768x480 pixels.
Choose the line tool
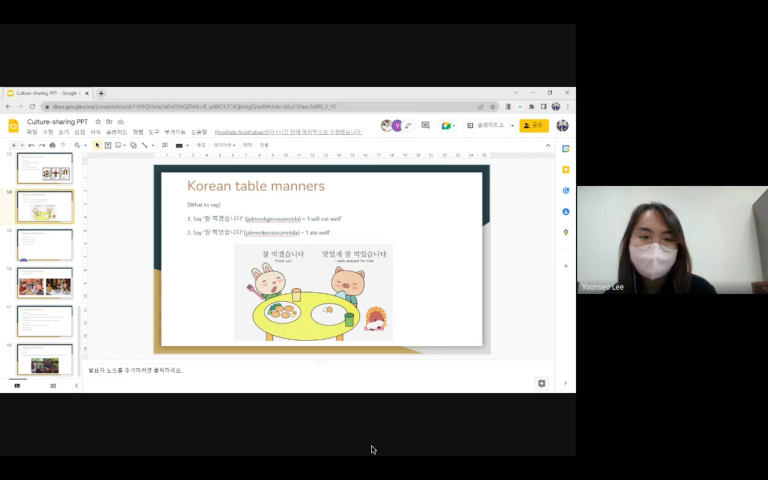[144, 145]
